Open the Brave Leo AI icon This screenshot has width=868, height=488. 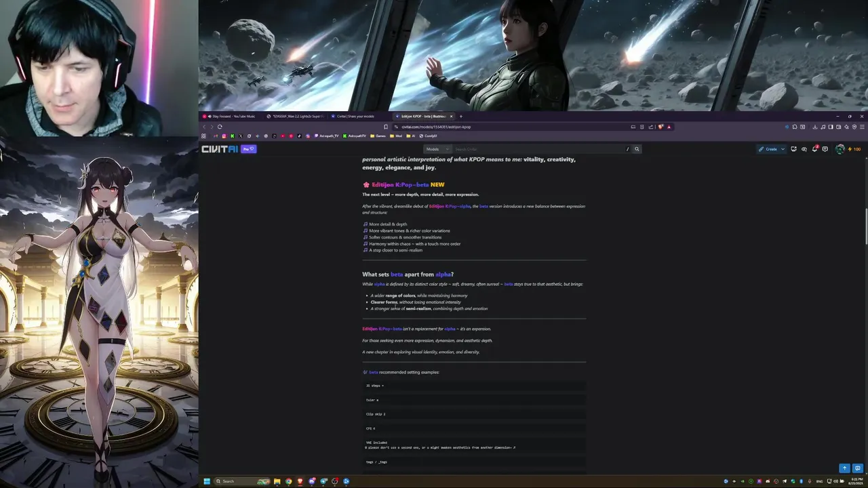[x=846, y=127]
